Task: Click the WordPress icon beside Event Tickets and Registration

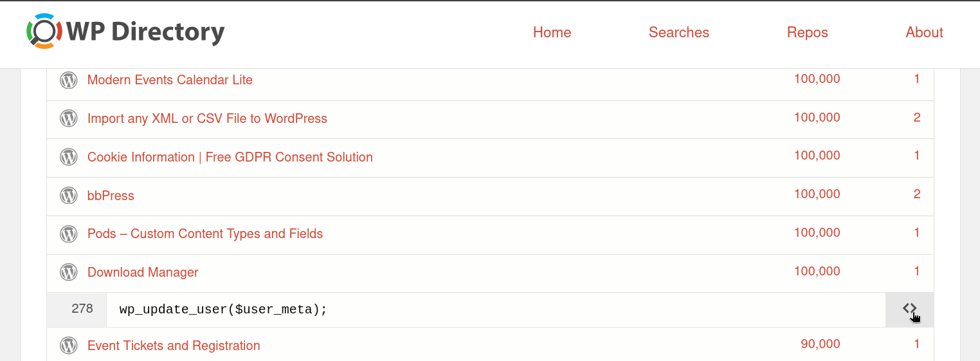Action: point(69,346)
